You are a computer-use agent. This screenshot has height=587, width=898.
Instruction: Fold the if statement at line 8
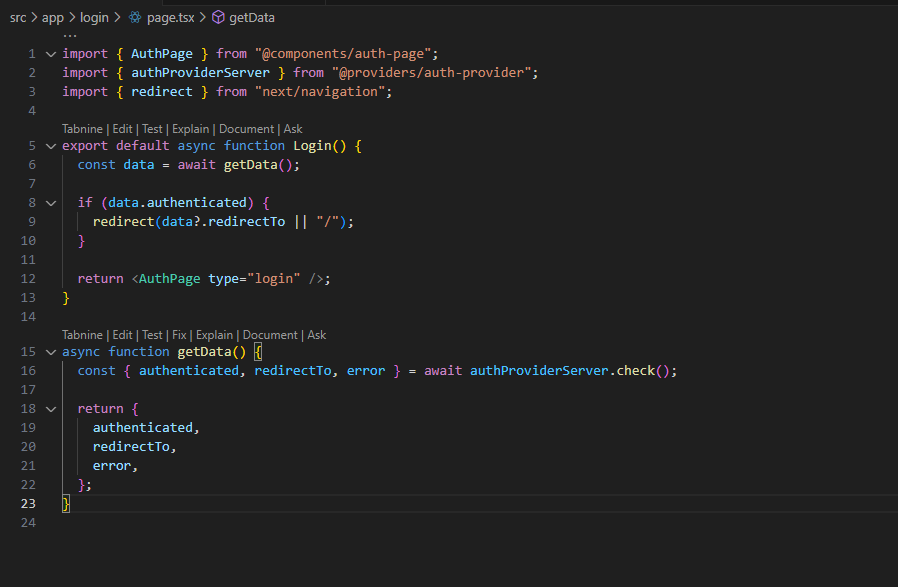coord(51,203)
